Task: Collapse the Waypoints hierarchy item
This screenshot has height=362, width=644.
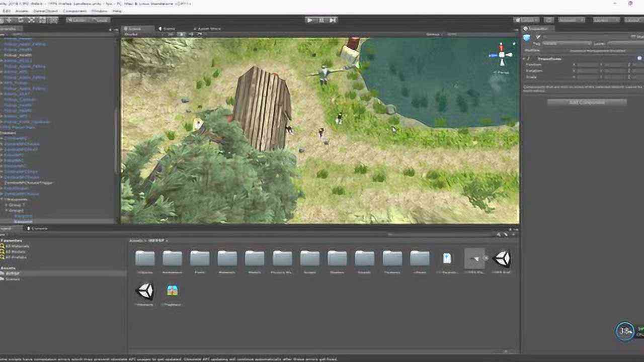Action: (x=3, y=199)
